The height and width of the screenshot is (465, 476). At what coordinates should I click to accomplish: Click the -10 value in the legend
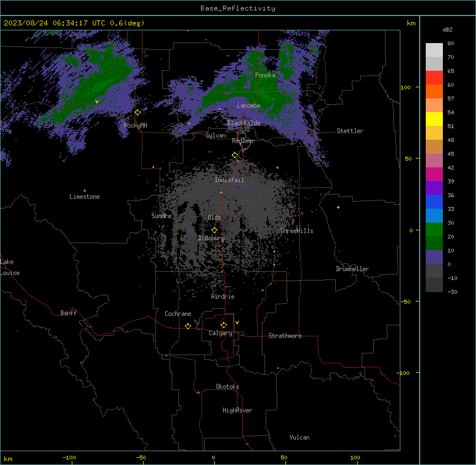point(452,278)
